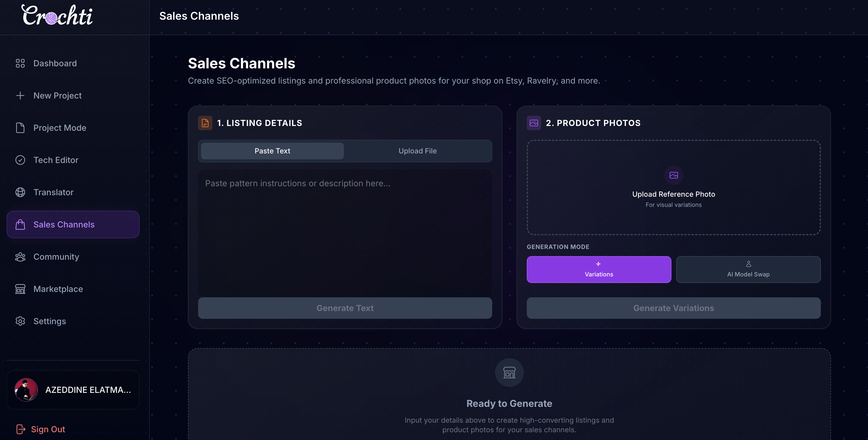Image resolution: width=868 pixels, height=440 pixels.
Task: Select Variations generation mode
Action: (x=599, y=269)
